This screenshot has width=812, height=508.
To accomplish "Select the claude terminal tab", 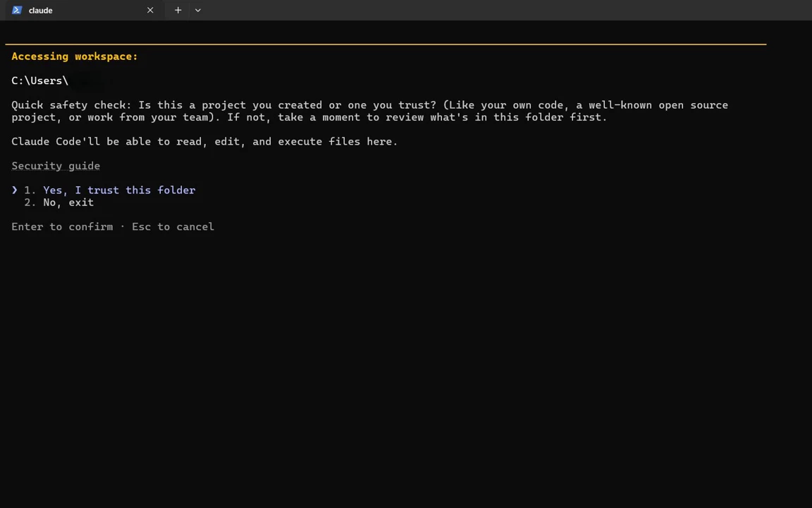I will point(83,11).
